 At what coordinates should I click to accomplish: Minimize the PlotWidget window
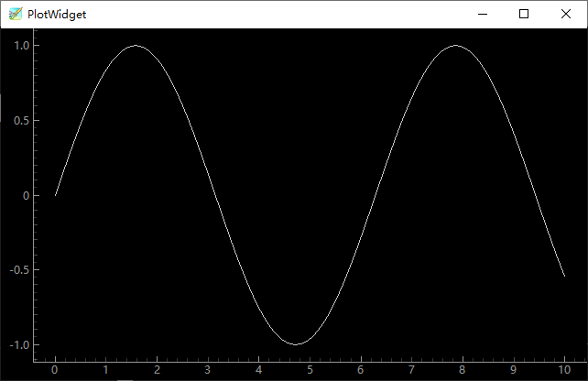tap(483, 15)
